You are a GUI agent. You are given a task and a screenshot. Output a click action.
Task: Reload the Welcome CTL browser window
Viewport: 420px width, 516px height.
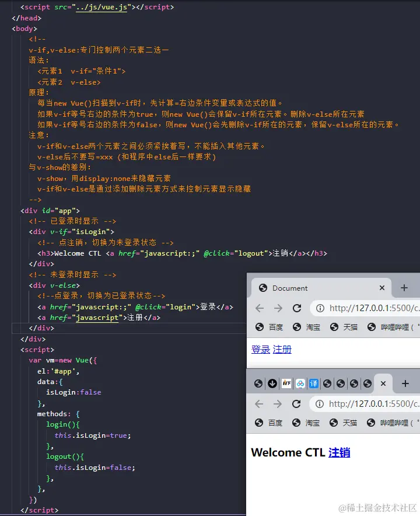coord(296,404)
